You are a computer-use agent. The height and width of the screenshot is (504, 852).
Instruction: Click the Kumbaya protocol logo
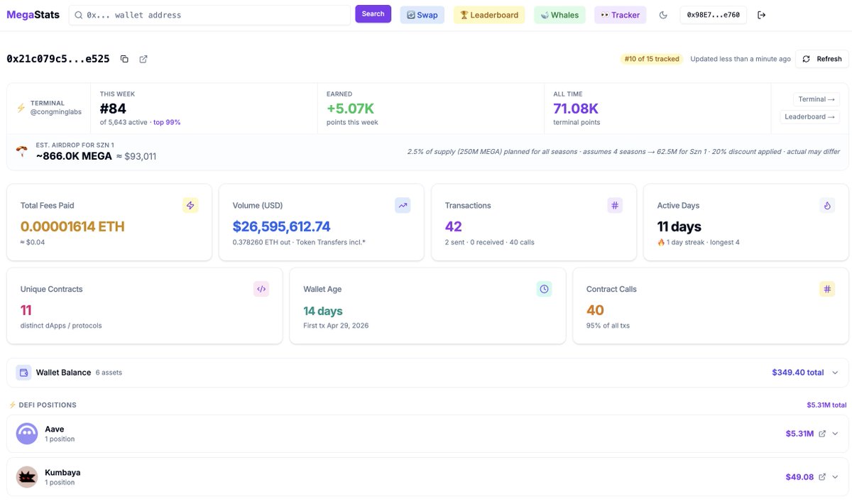27,477
